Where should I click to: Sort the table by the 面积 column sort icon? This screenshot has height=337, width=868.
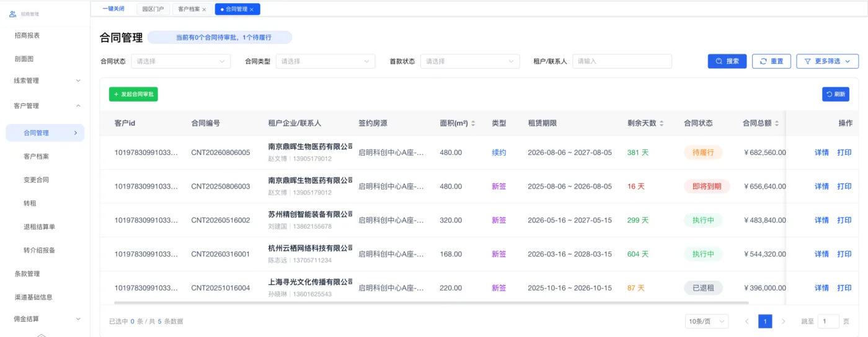(473, 123)
